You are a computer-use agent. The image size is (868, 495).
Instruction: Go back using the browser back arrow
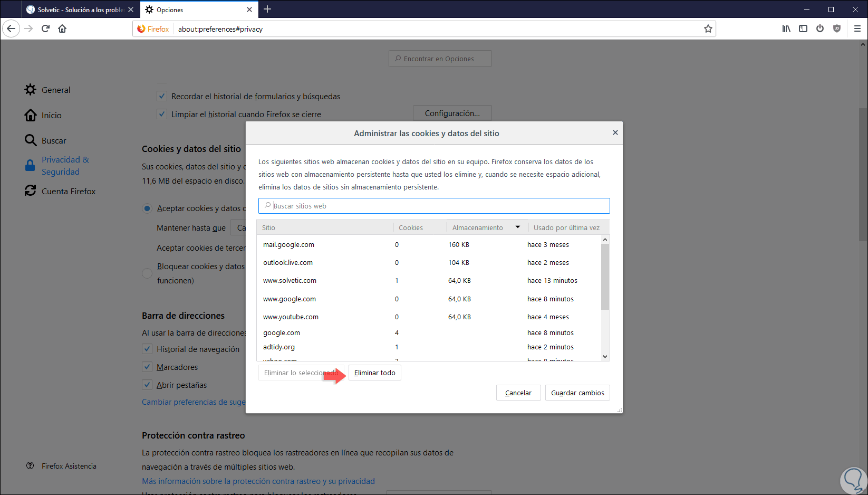pos(12,28)
